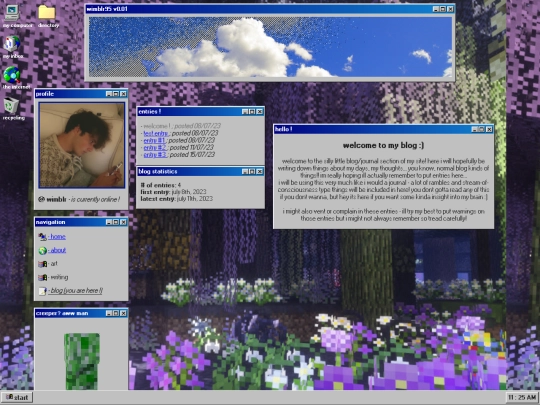Open the entry #2 link
Viewport: 540px width, 405px height.
[x=155, y=147]
